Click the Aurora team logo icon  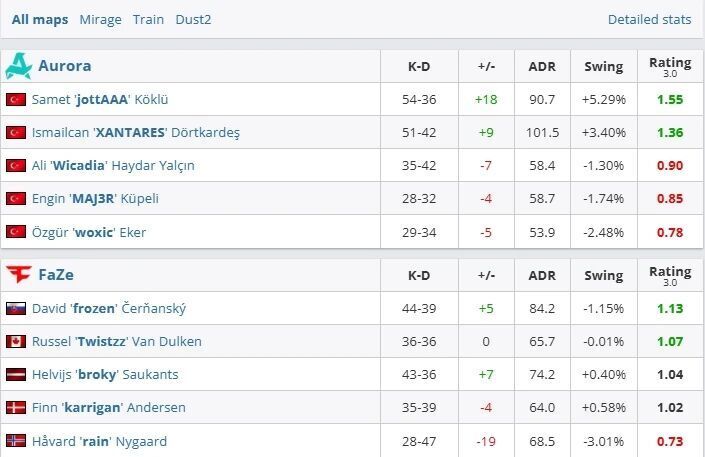point(18,66)
